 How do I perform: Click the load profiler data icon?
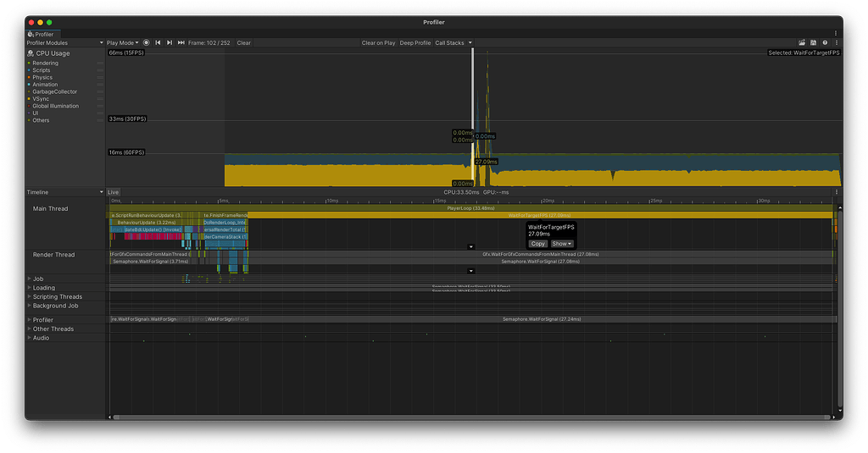802,42
